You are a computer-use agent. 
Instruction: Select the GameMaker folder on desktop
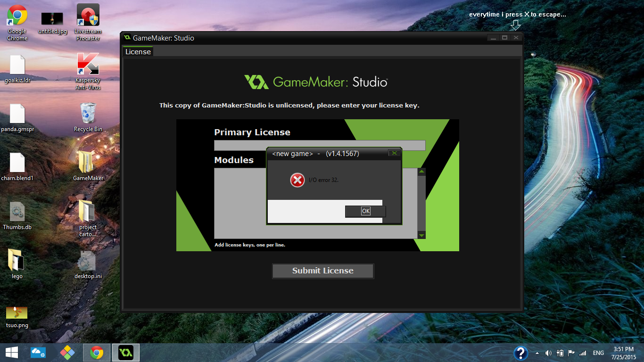[x=88, y=166]
